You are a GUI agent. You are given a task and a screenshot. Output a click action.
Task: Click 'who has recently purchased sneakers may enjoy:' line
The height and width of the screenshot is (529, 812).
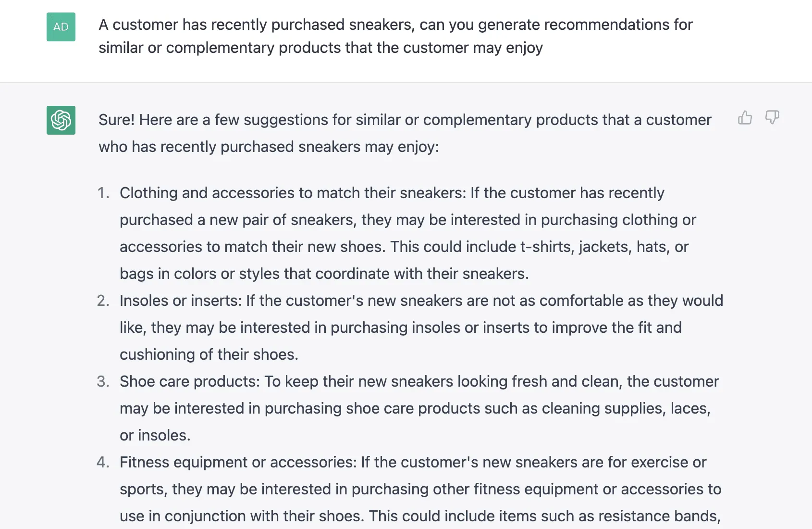pyautogui.click(x=269, y=147)
